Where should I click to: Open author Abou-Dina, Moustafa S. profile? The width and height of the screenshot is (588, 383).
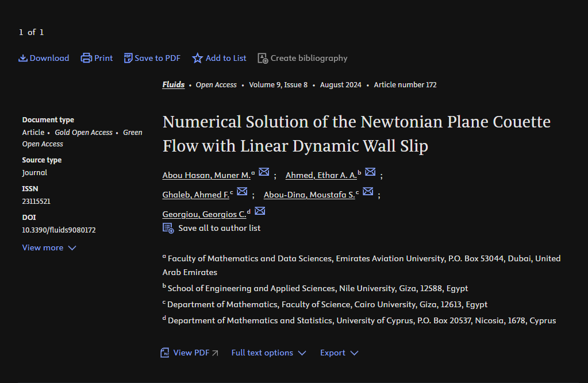309,195
